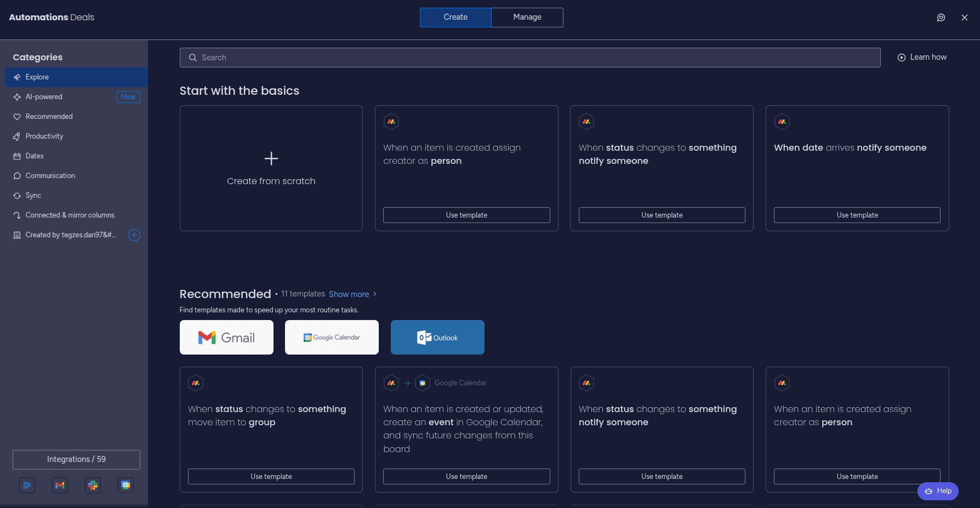The height and width of the screenshot is (508, 980).
Task: Enable the Gmail template filter
Action: (x=226, y=337)
